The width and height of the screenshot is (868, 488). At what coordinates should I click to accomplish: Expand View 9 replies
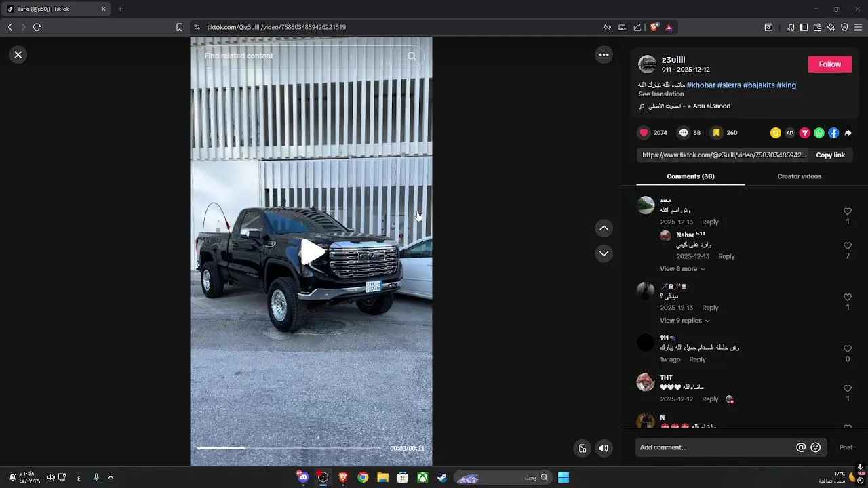(685, 321)
